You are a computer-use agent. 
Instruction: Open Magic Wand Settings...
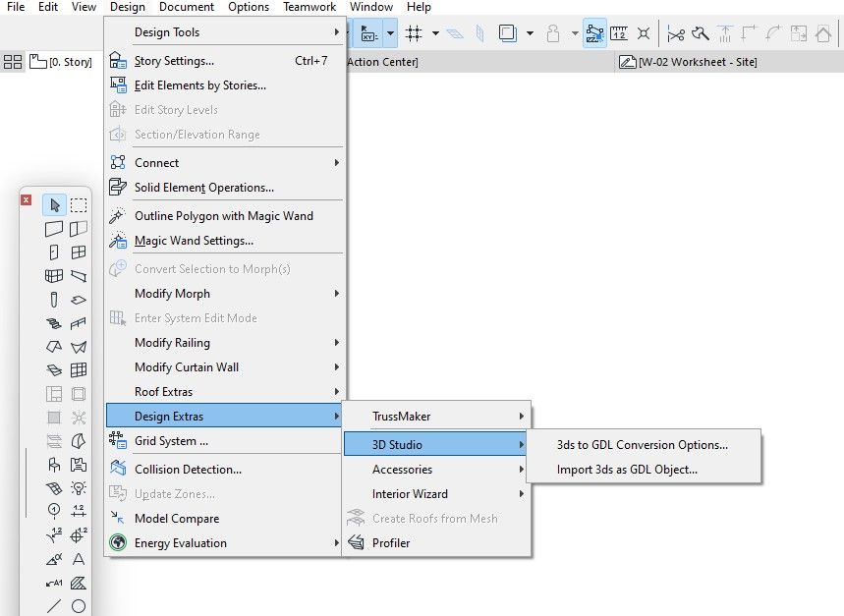(x=224, y=241)
